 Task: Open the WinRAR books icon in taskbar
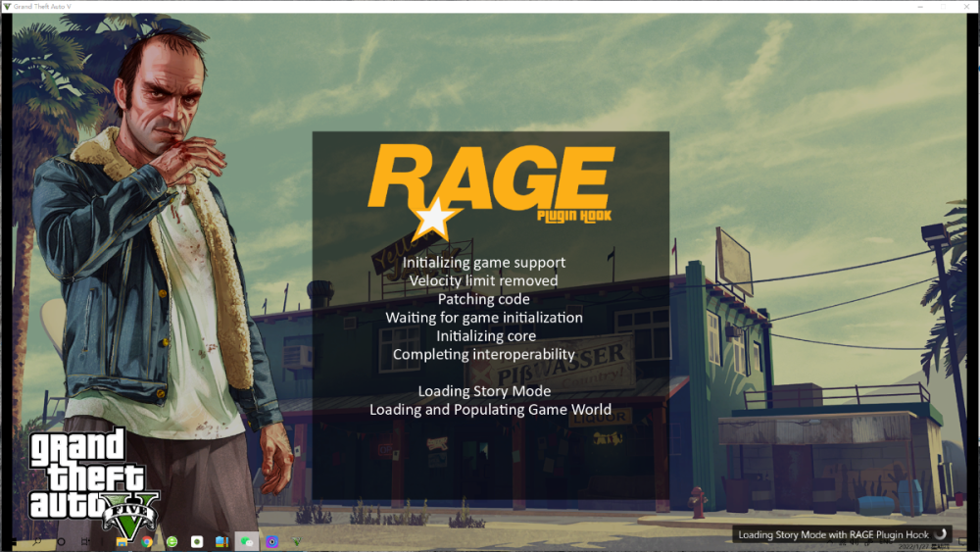click(x=221, y=541)
